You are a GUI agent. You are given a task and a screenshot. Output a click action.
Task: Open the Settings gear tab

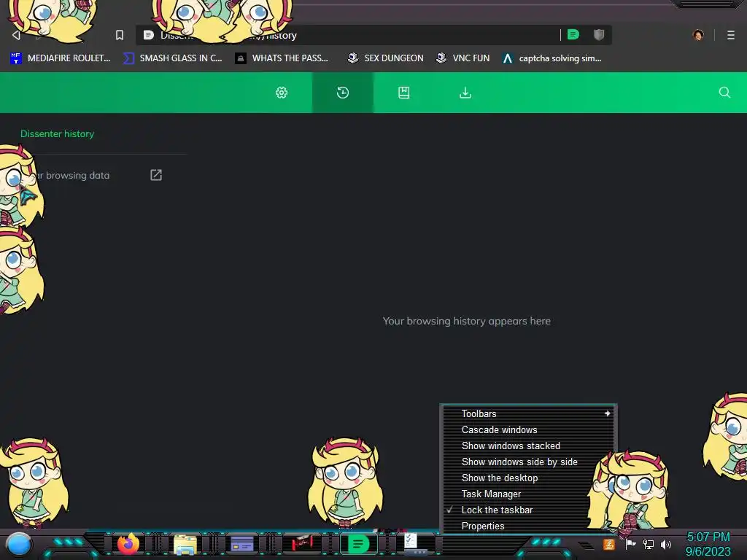click(x=282, y=93)
